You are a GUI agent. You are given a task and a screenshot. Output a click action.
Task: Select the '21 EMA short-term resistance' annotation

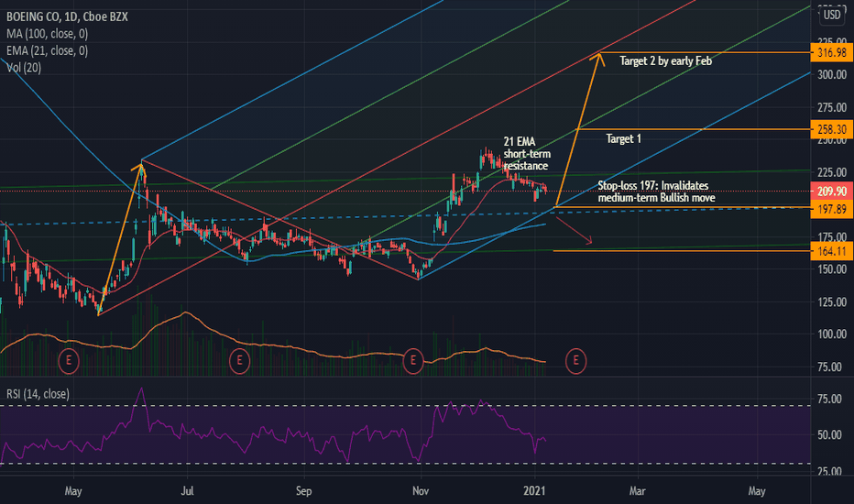click(527, 154)
